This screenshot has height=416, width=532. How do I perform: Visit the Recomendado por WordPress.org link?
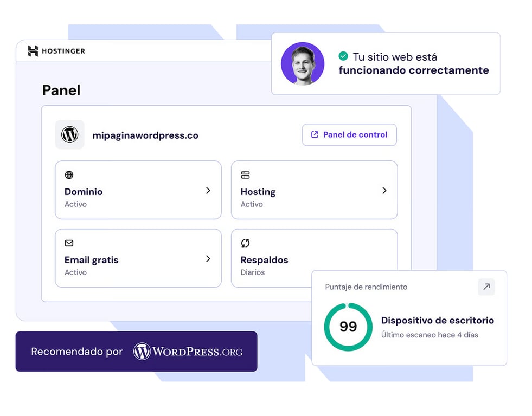pos(136,352)
